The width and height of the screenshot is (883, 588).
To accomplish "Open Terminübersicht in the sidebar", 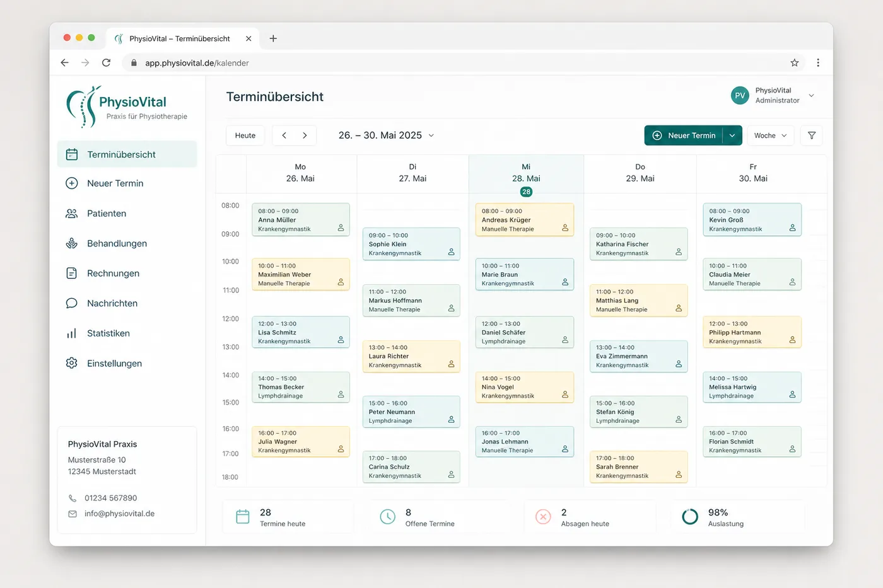I will point(127,154).
